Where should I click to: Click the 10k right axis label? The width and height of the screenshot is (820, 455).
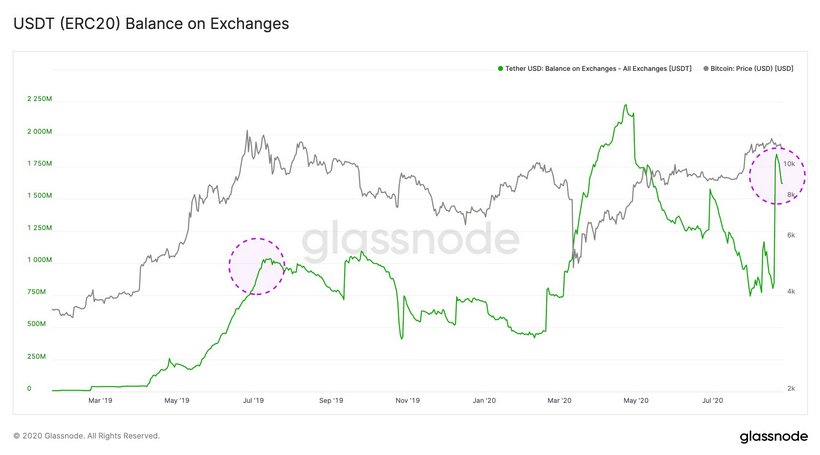789,163
